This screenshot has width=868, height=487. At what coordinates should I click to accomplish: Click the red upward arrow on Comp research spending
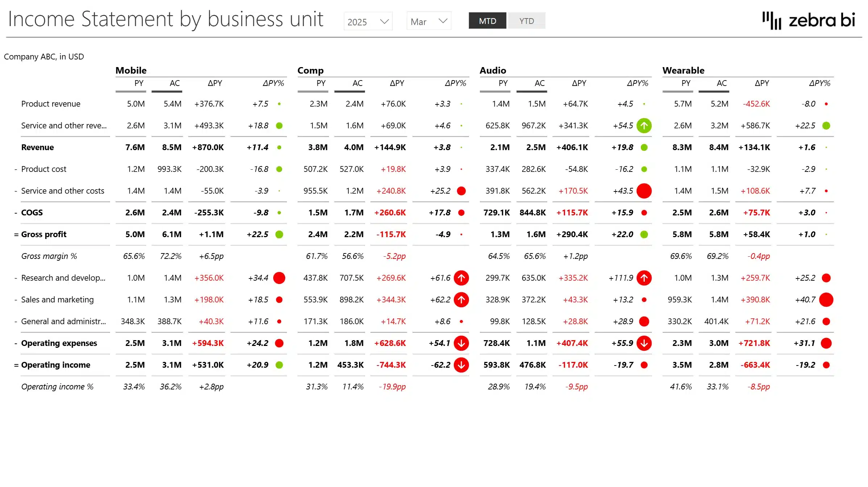click(x=461, y=278)
